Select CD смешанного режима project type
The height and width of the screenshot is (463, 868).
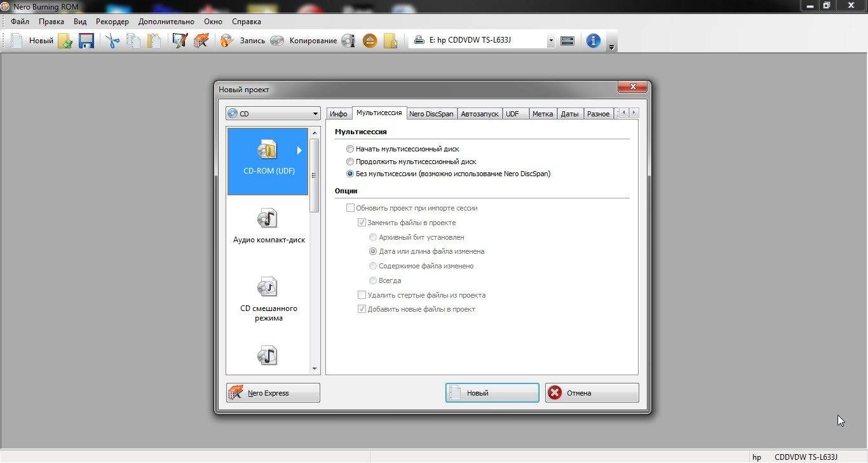269,299
